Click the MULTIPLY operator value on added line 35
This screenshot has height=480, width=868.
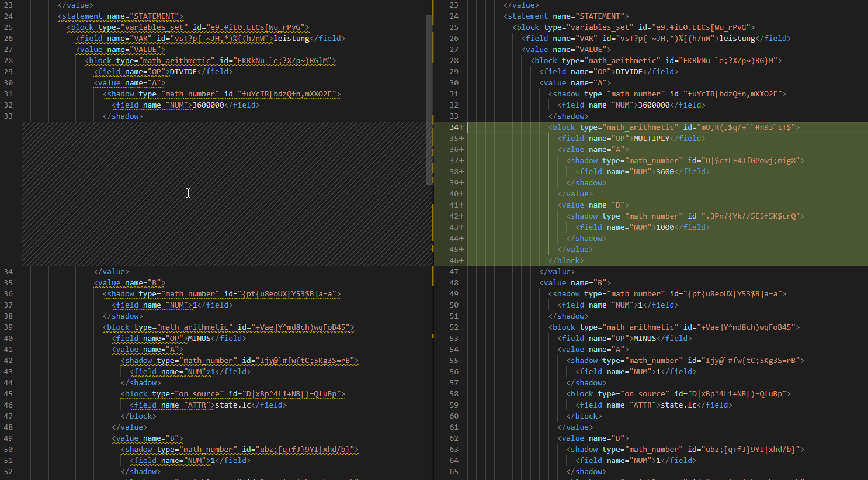(651, 139)
